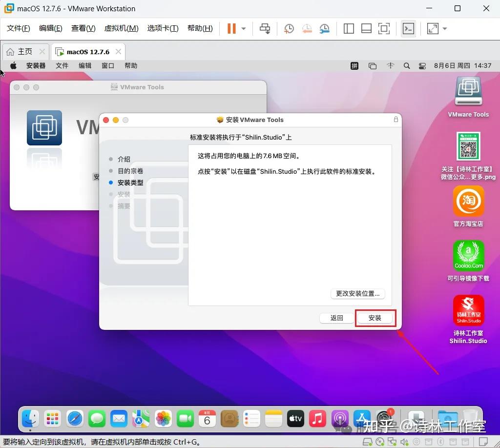Revert to the previous snapshot

pos(307,28)
